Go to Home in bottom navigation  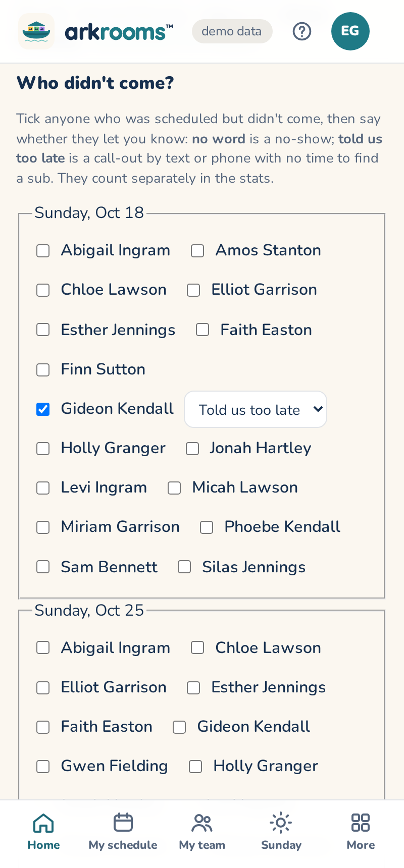[43, 832]
